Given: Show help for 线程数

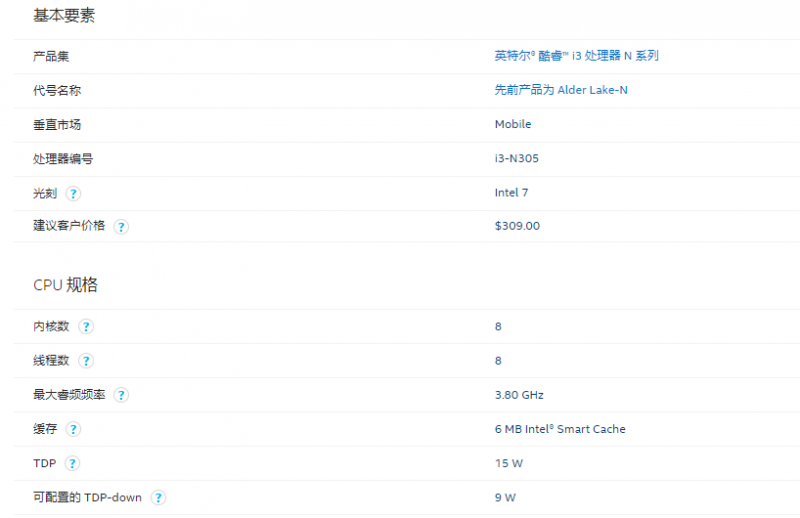Looking at the screenshot, I should [86, 361].
